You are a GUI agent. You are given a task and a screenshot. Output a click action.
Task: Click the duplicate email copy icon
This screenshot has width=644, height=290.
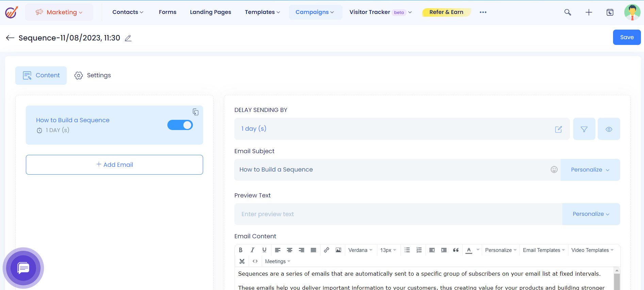[196, 112]
